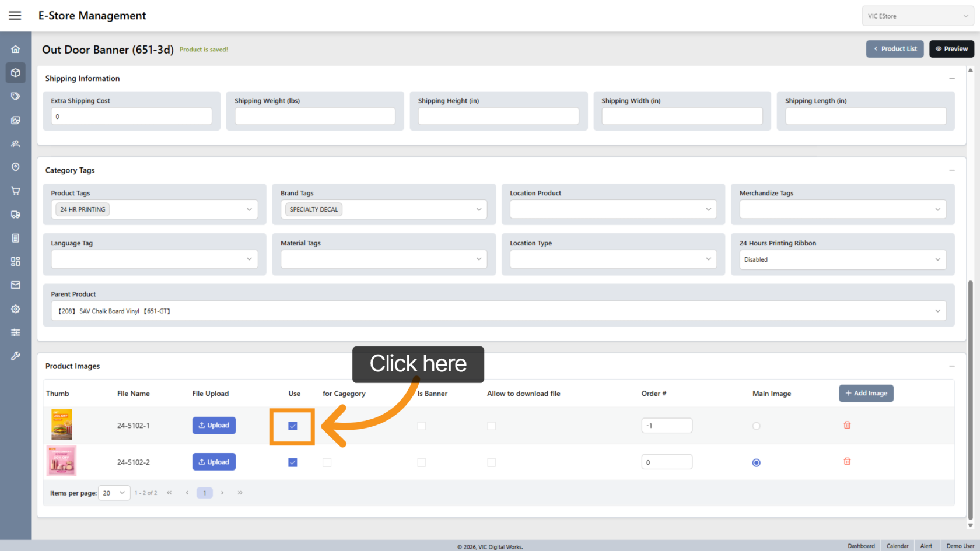Click the gear settings sidebar icon
This screenshot has height=551, width=980.
pos(16,309)
